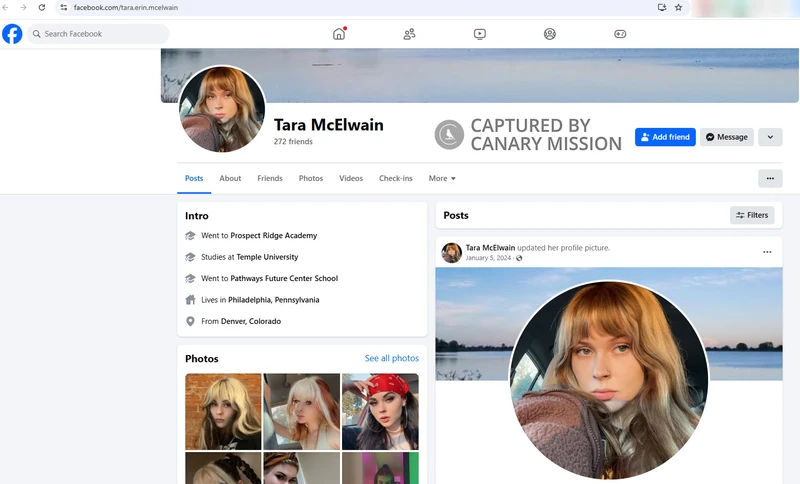Open the Groups icon in top navigation
This screenshot has width=800, height=484.
click(x=549, y=34)
